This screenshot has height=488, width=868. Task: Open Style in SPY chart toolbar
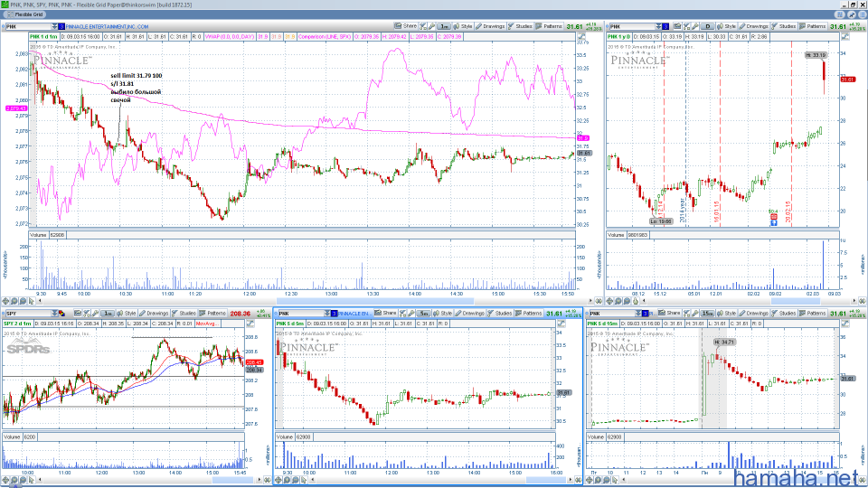(127, 314)
